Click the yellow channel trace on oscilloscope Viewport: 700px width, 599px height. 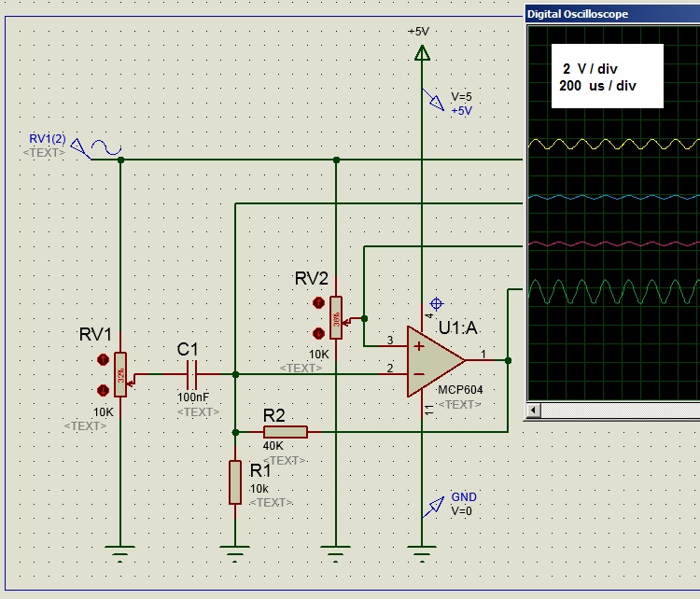[614, 145]
